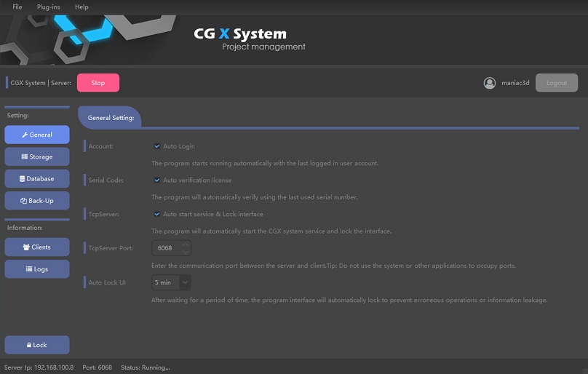This screenshot has width=588, height=374.
Task: Click the 'Auto Lock UI' setting label
Action: pyautogui.click(x=107, y=282)
